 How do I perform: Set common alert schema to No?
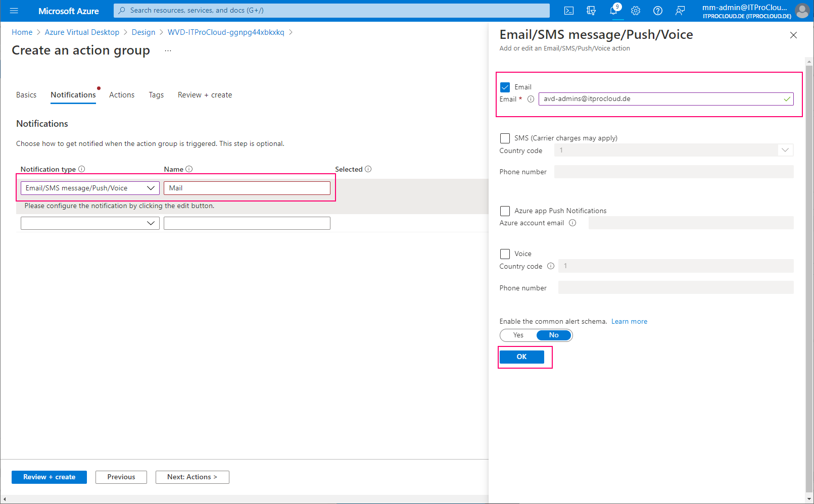click(554, 335)
